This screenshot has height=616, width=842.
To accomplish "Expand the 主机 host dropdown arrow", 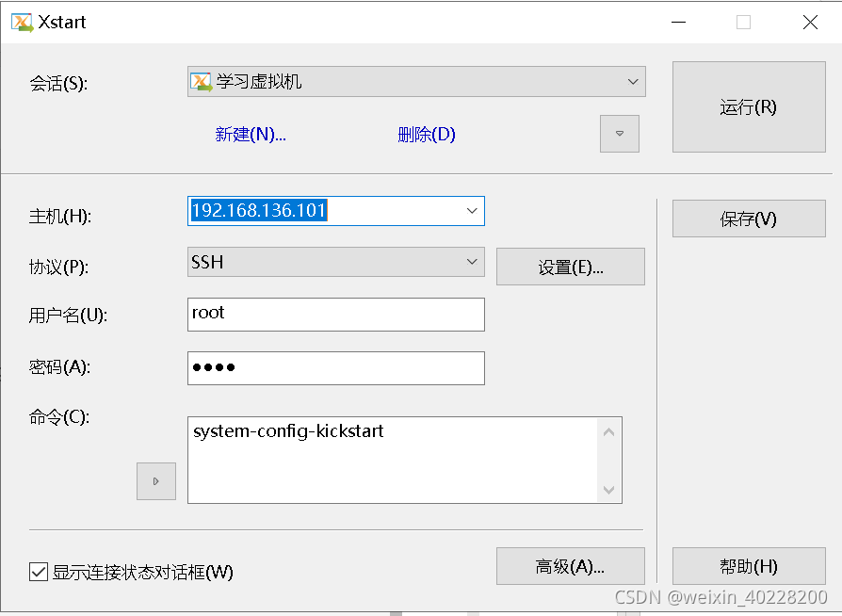I will (x=472, y=211).
